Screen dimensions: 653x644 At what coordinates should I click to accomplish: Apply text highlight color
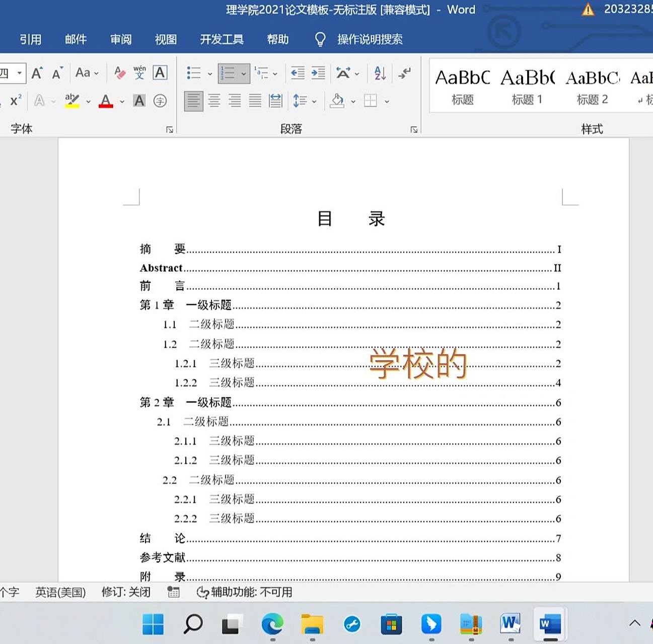(x=72, y=101)
